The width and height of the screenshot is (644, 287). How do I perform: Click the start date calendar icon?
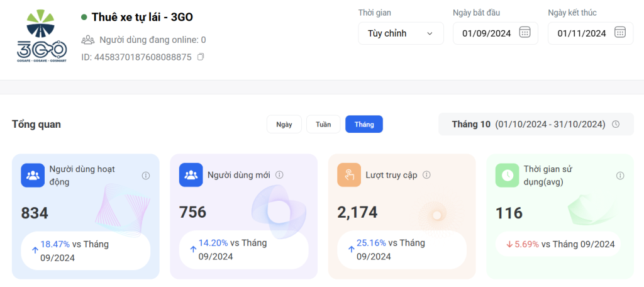tap(525, 33)
